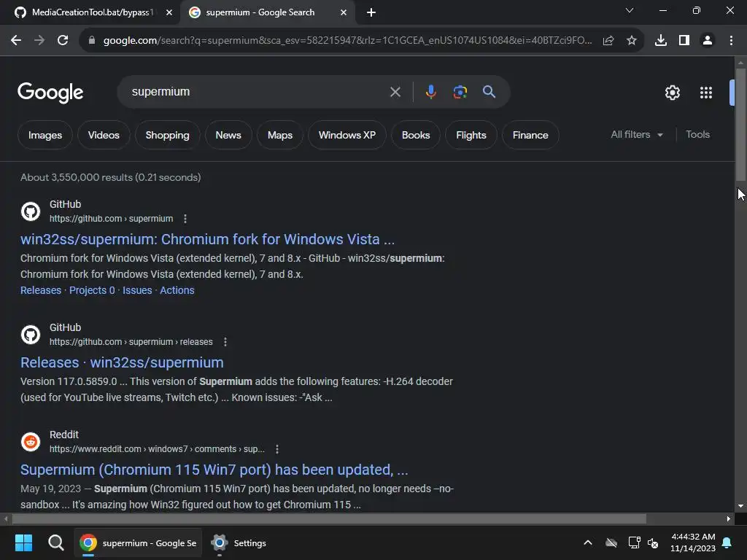The height and width of the screenshot is (560, 747).
Task: Click the OneDrive cloud tray icon
Action: 611,542
